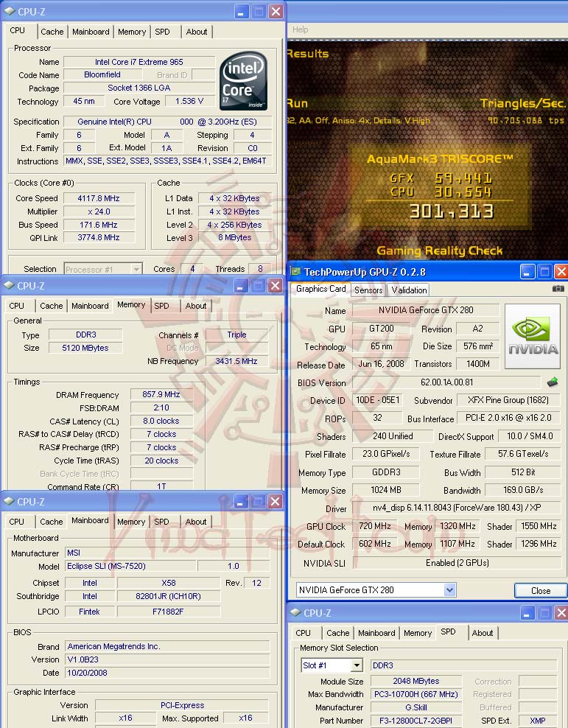
Task: Switch to the Sensors tab in GPU-Z
Action: (x=368, y=290)
